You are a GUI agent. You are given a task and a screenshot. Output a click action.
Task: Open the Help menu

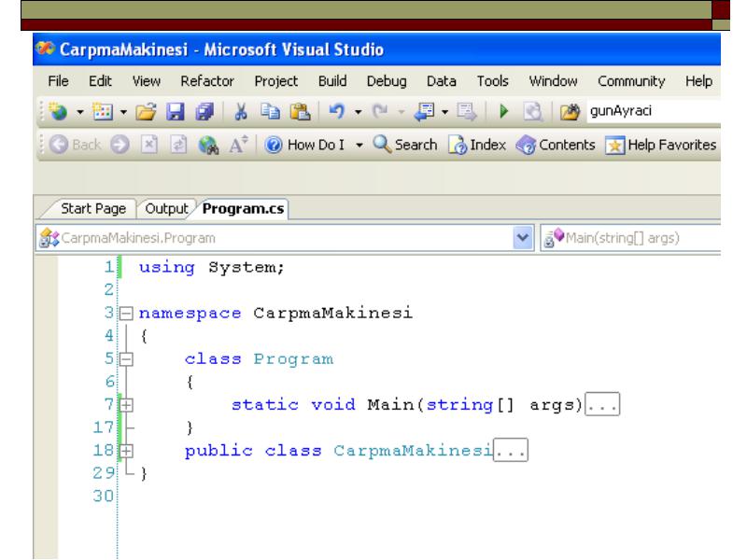(698, 81)
